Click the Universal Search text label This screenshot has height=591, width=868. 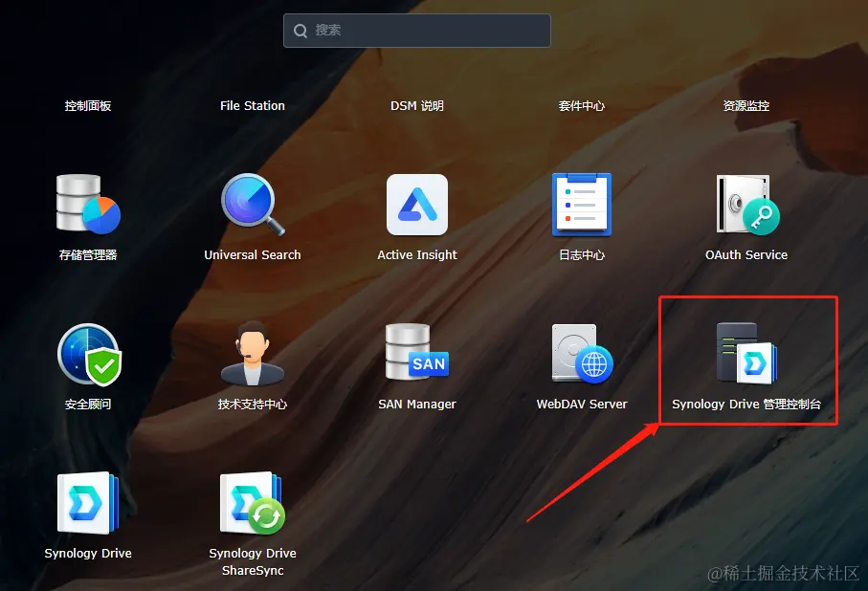click(x=253, y=255)
